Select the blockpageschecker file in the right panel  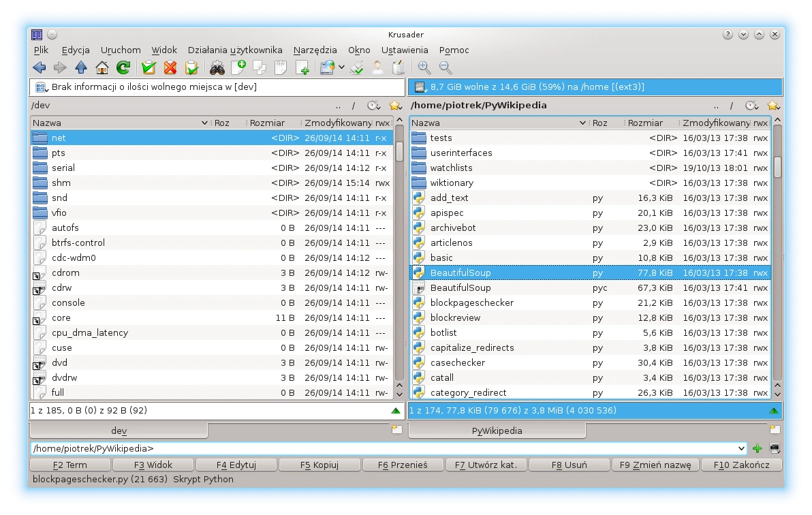(x=471, y=302)
